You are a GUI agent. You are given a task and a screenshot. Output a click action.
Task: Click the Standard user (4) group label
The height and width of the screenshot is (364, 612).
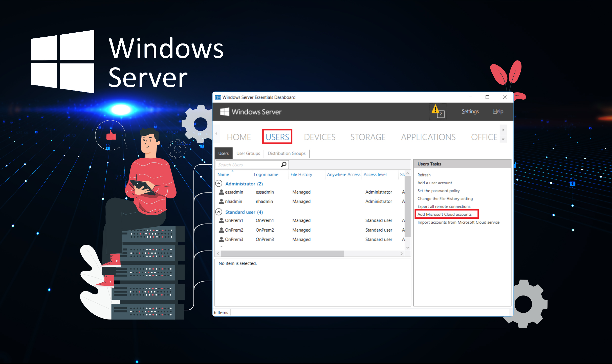tap(244, 212)
